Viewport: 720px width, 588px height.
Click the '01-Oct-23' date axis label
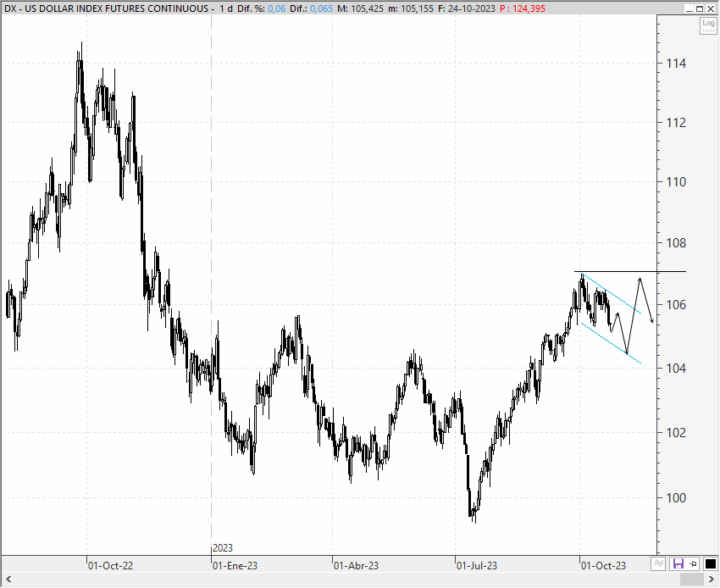603,565
